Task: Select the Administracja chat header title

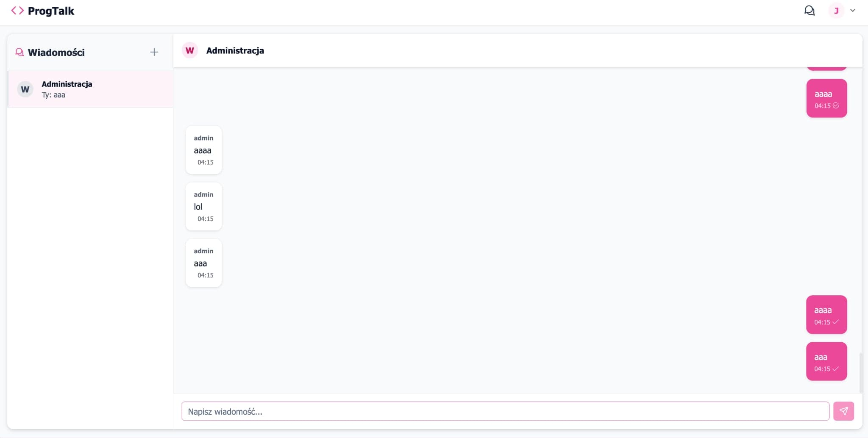Action: pos(235,50)
